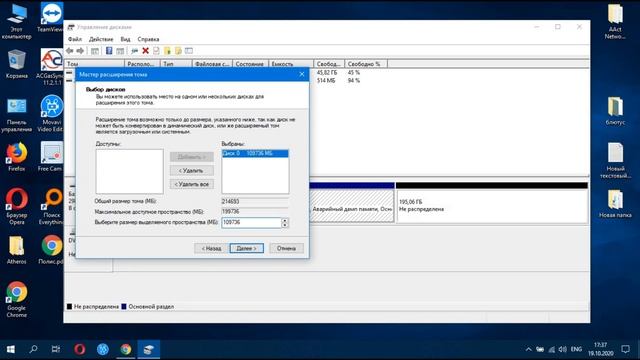The height and width of the screenshot is (360, 640).
Task: Click the Емкость column header
Action: pos(291,64)
